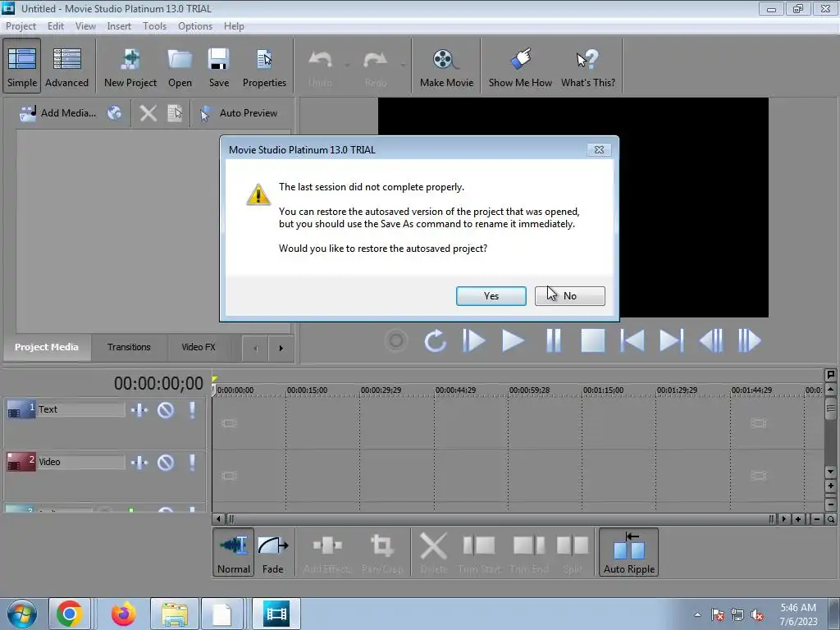This screenshot has height=630, width=840.
Task: Click the Pause button
Action: pyautogui.click(x=554, y=340)
